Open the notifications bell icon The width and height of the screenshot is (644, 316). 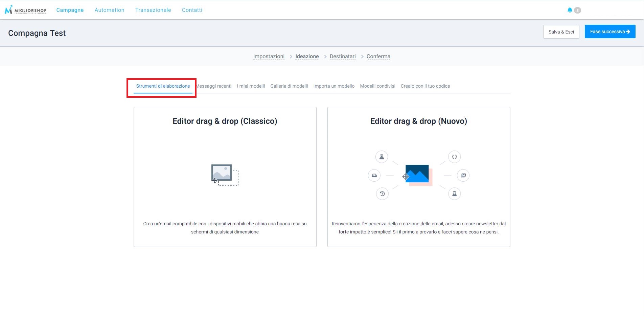(x=570, y=10)
